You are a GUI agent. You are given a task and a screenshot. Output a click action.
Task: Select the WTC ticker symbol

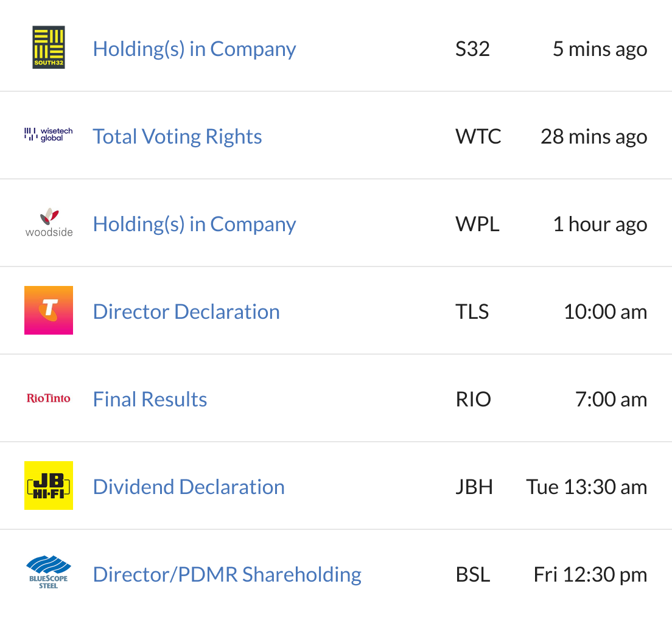coord(478,136)
